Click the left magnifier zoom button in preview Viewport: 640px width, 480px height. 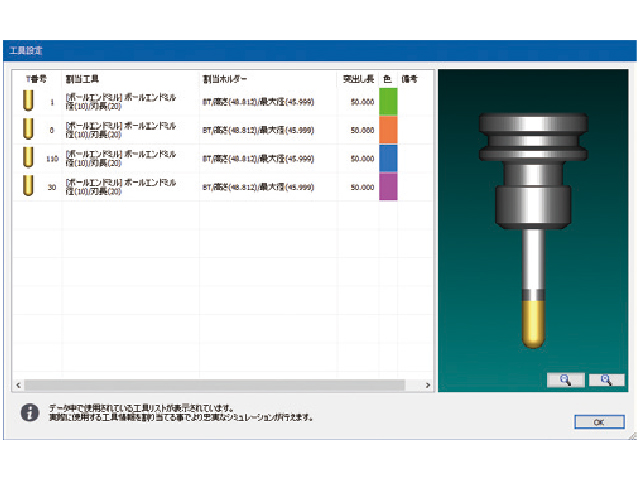pos(566,380)
